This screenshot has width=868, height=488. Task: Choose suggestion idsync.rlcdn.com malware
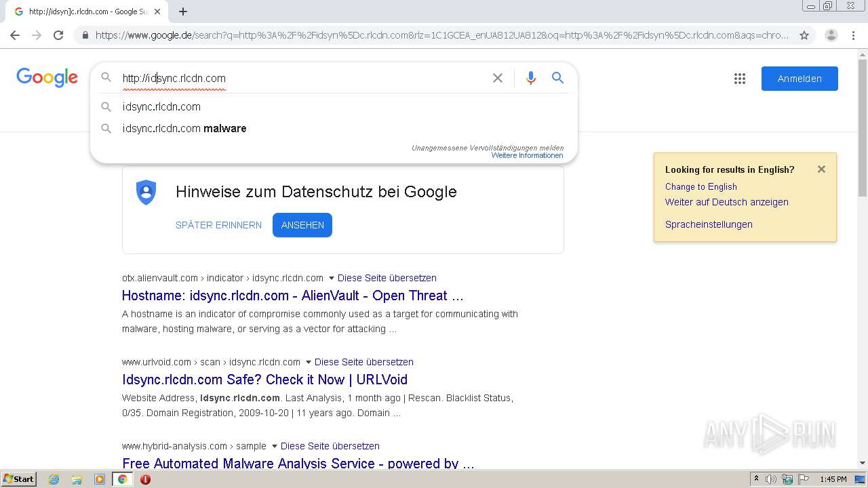tap(334, 128)
